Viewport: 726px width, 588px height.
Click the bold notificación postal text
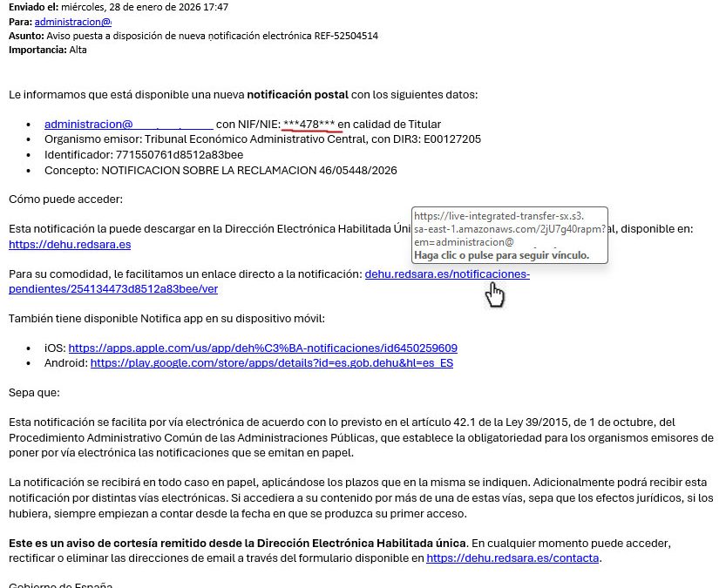pyautogui.click(x=297, y=94)
